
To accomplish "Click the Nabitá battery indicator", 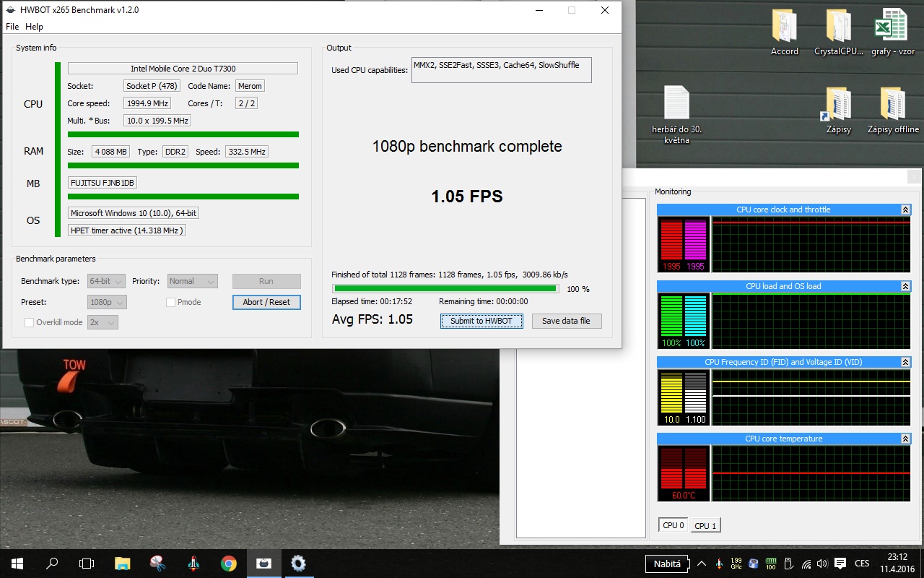I will click(667, 564).
